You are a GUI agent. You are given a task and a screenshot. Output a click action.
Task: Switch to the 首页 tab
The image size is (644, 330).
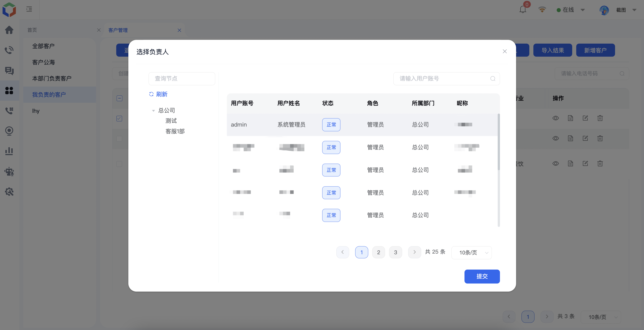click(x=32, y=30)
